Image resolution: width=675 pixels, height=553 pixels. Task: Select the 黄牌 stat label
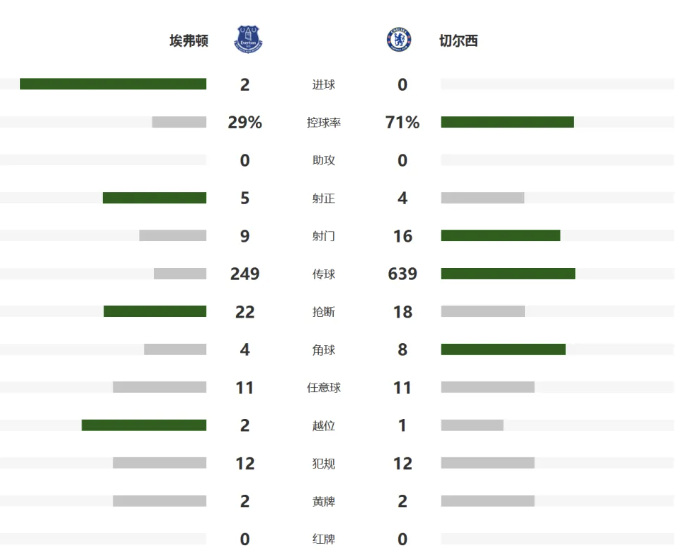tap(324, 502)
